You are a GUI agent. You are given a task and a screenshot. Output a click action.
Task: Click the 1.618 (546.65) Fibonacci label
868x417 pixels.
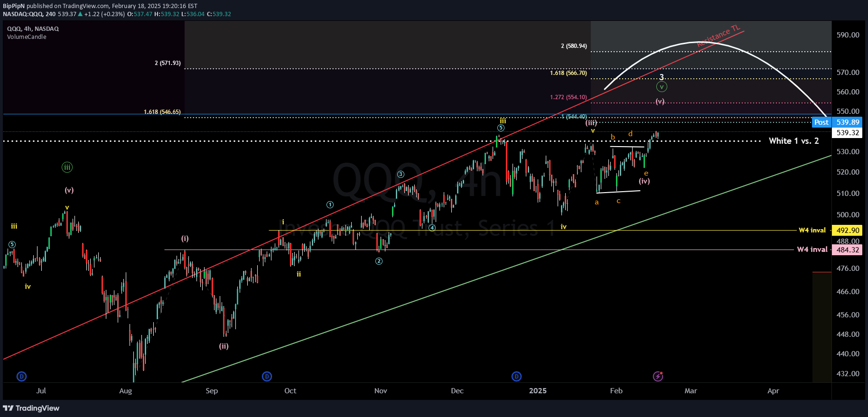click(x=162, y=112)
